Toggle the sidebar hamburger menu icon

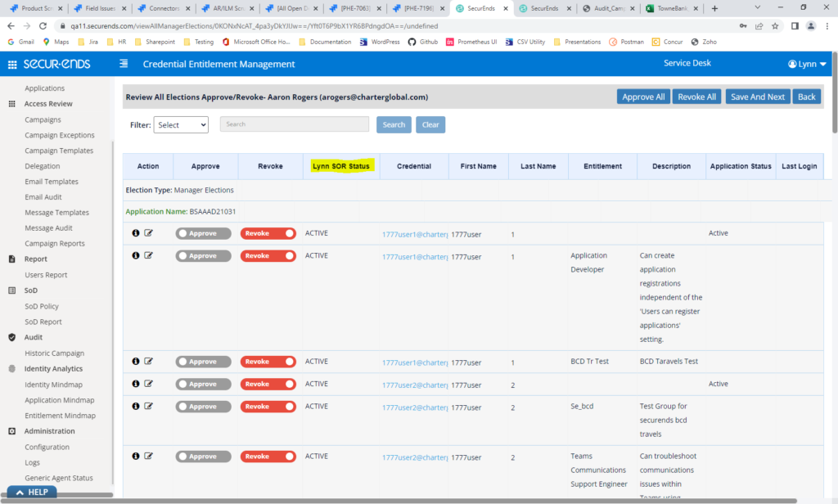tap(124, 64)
